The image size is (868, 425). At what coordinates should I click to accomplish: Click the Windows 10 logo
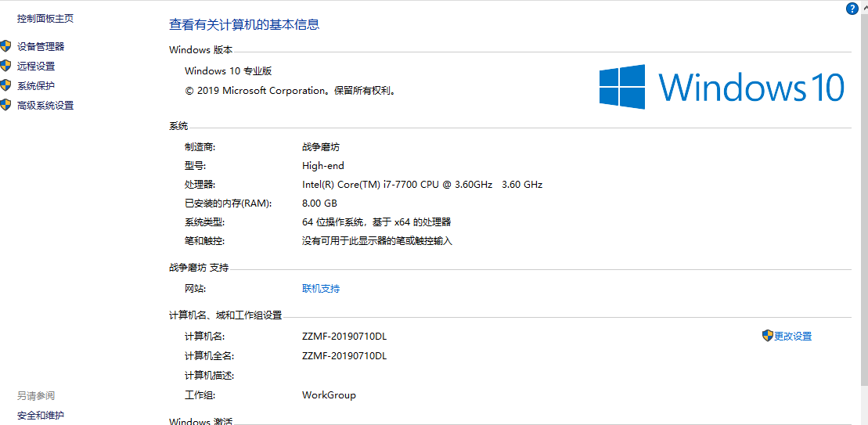[722, 87]
